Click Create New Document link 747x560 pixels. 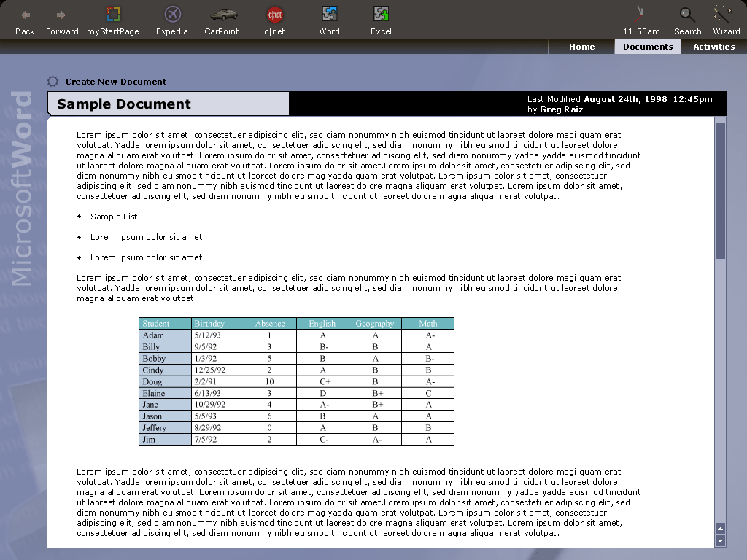pos(116,82)
